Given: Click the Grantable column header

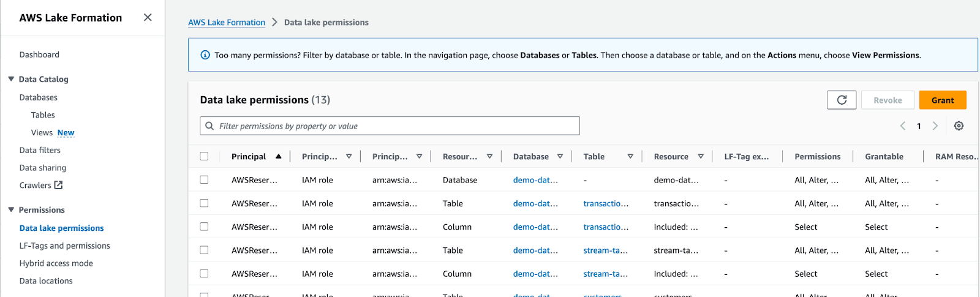Looking at the screenshot, I should pos(884,156).
